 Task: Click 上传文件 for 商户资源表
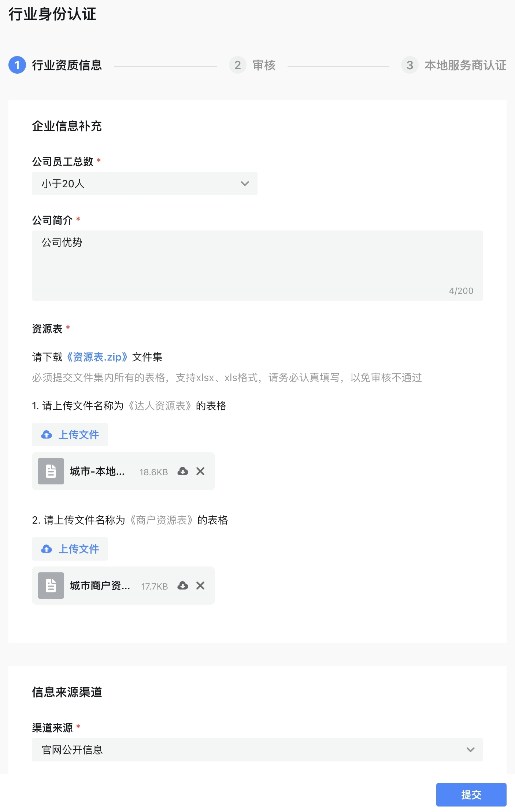70,549
